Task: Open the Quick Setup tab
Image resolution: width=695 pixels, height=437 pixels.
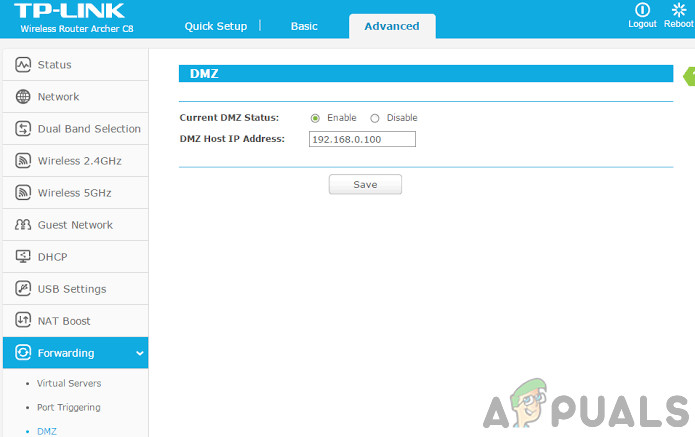Action: tap(216, 26)
